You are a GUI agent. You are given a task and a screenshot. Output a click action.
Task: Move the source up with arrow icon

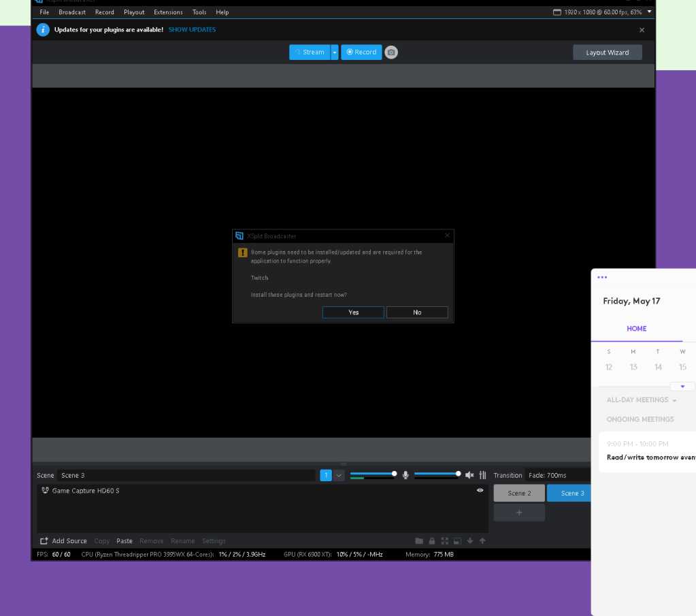tap(482, 541)
